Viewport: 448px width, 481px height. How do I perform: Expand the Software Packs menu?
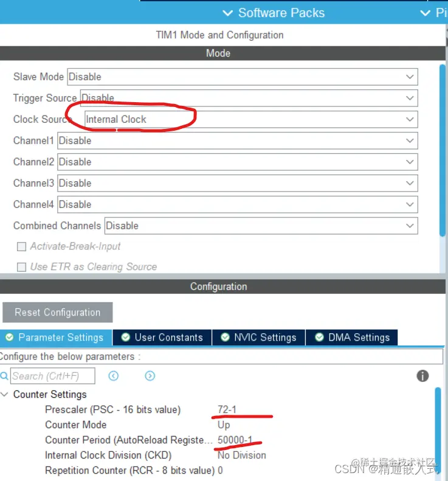[x=274, y=13]
